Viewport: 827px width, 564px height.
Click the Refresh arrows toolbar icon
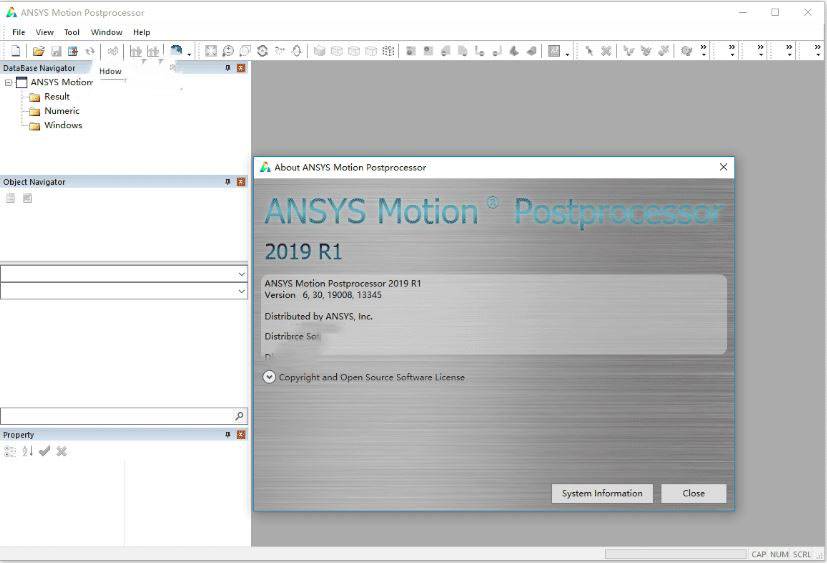[x=90, y=51]
